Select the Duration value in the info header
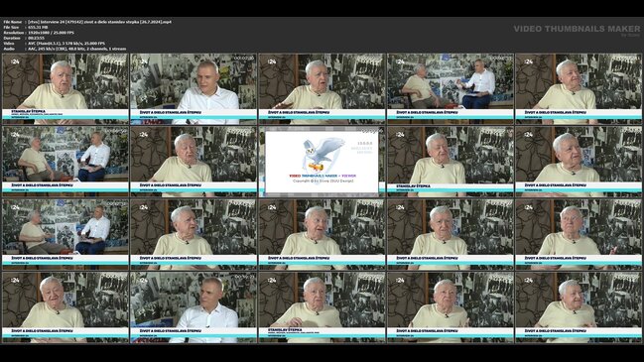Image resolution: width=644 pixels, height=362 pixels. coord(36,38)
